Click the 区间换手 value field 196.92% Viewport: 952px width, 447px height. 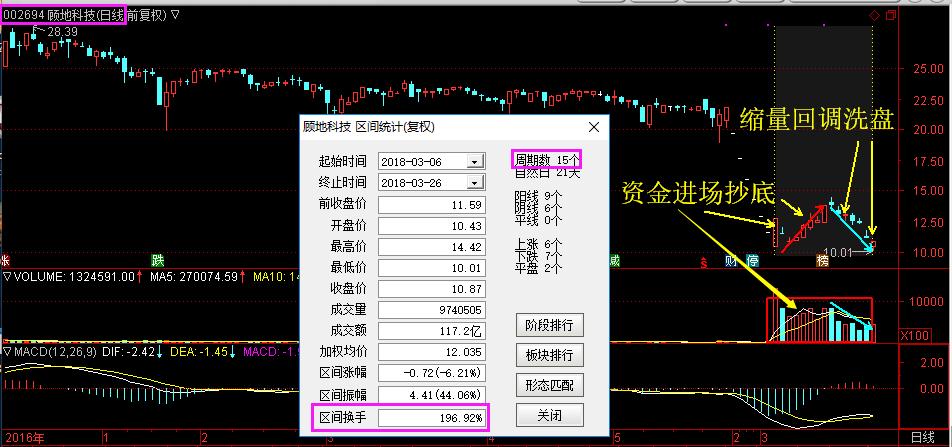432,418
